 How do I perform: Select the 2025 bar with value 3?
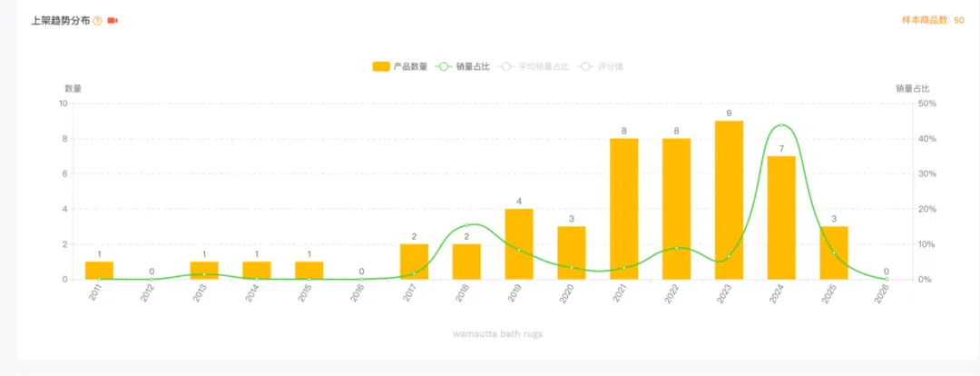click(835, 252)
